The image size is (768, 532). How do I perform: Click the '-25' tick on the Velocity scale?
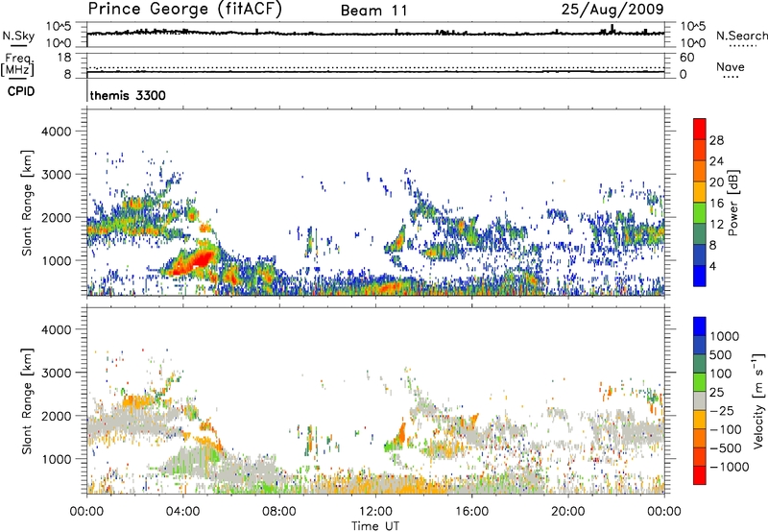point(725,410)
